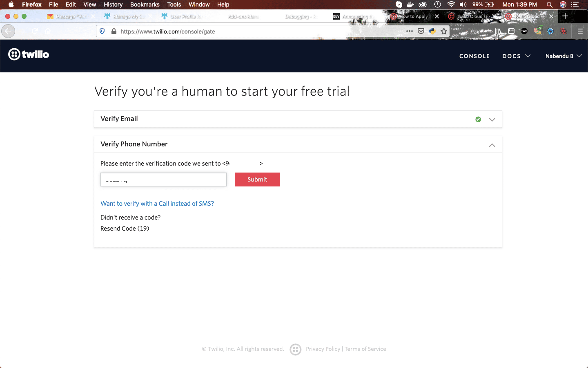Click the browser forward arrow button

(22, 31)
